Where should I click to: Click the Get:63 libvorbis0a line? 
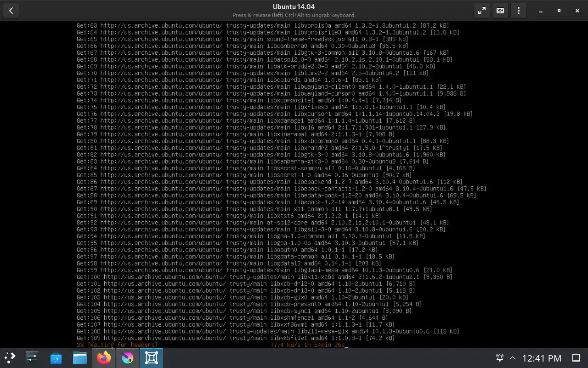(263, 26)
